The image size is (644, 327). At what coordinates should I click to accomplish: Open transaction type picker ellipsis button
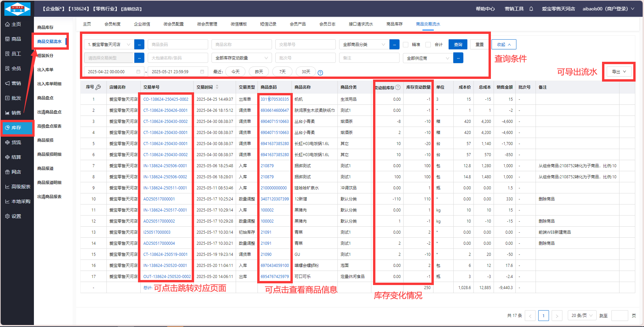click(139, 58)
